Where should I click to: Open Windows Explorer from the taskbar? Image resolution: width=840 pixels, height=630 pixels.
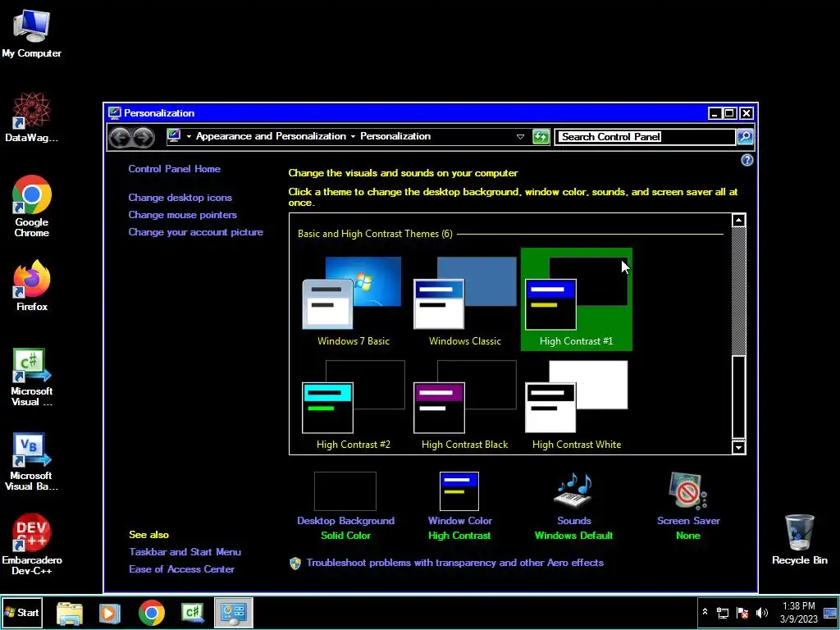coord(69,613)
